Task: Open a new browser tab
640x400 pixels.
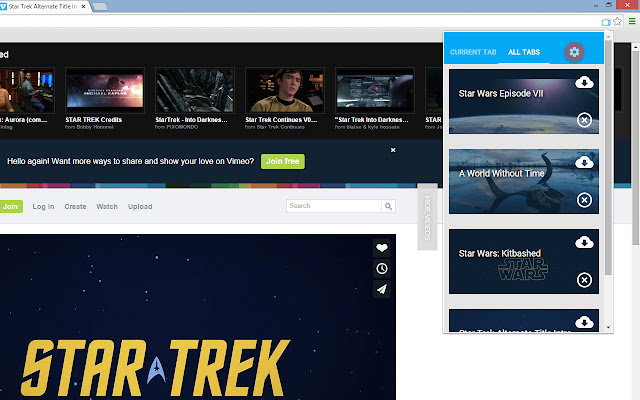Action: [x=100, y=7]
